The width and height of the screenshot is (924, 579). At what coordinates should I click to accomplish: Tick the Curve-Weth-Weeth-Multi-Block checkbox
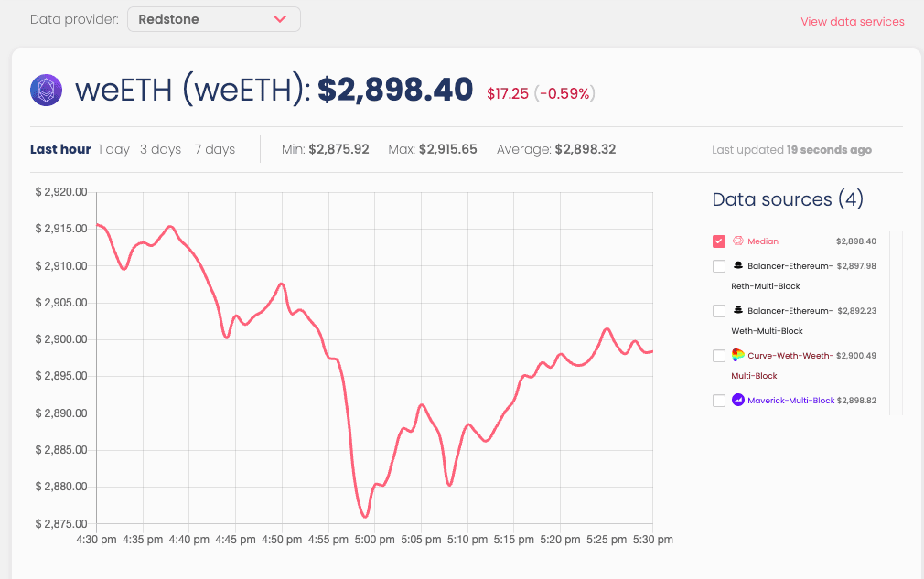tap(719, 356)
